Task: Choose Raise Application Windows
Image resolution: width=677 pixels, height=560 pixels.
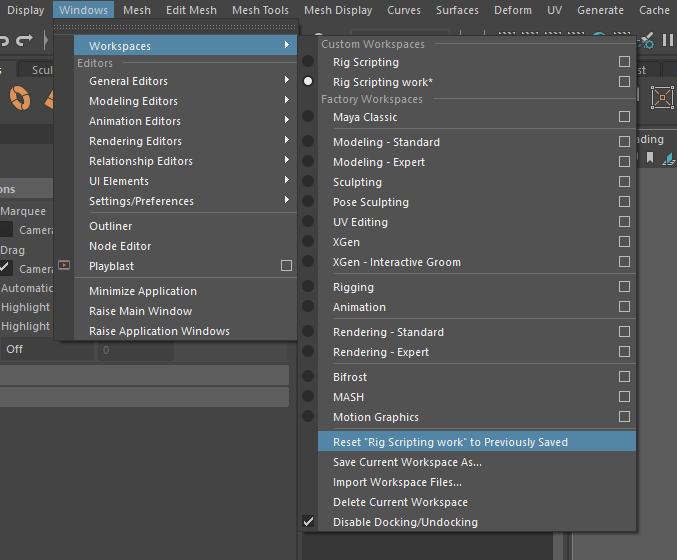Action: coord(186,331)
